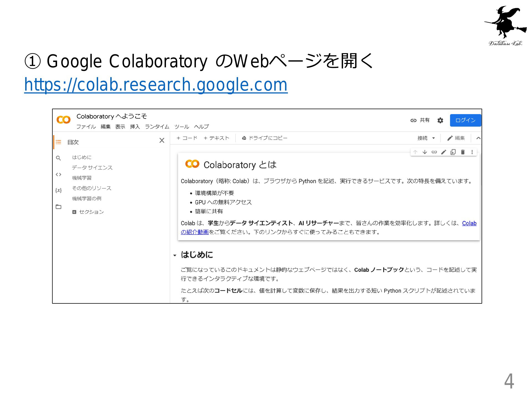Open the ランタイム menu
This screenshot has height=399, width=532.
[157, 127]
